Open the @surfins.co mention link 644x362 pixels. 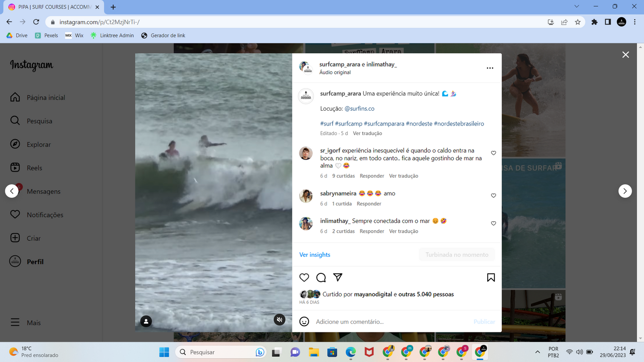click(359, 109)
